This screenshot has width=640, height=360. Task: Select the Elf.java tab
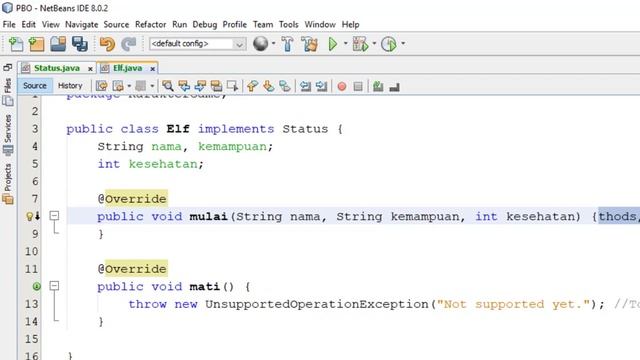[x=127, y=68]
